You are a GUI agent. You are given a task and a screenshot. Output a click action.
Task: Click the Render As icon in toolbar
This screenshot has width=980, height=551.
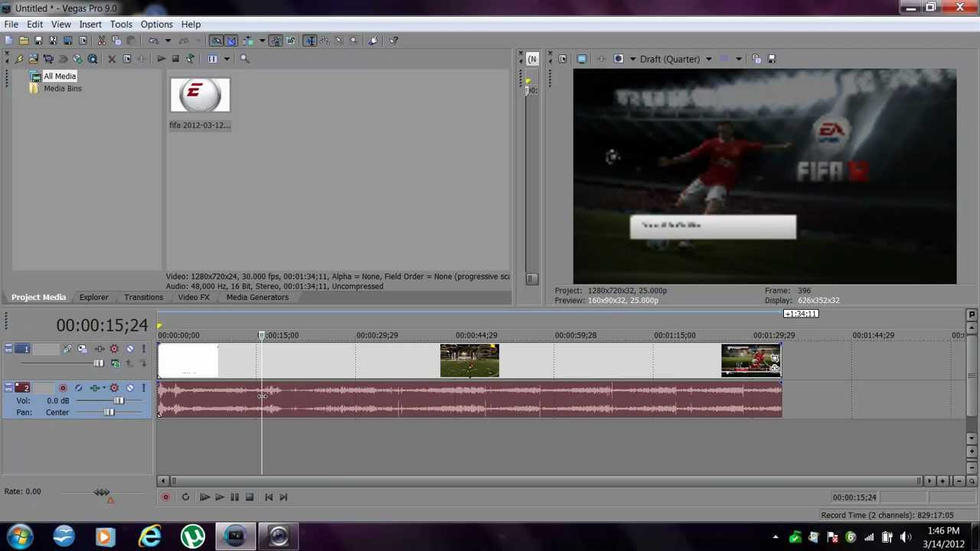click(68, 41)
